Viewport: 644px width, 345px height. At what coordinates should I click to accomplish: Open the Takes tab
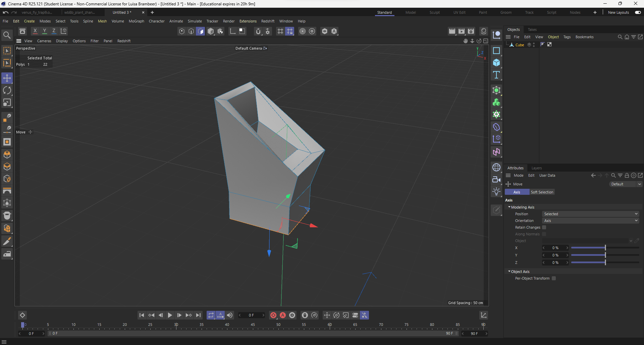point(532,30)
